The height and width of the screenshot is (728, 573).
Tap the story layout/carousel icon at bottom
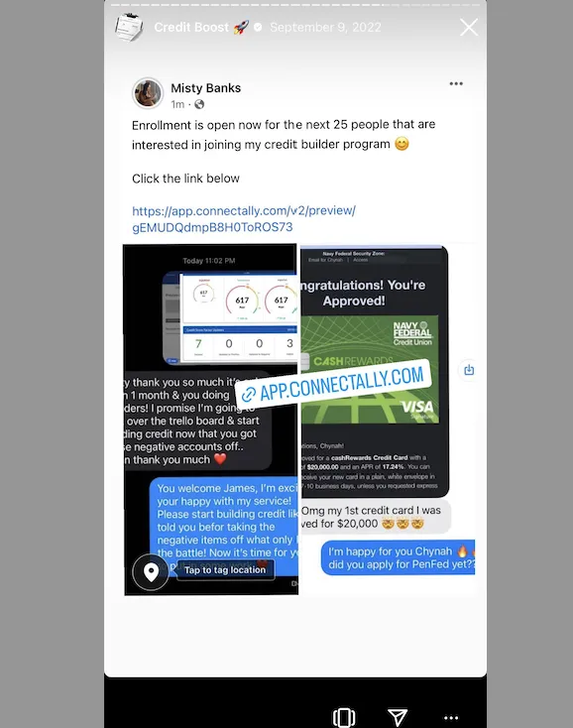pyautogui.click(x=344, y=717)
